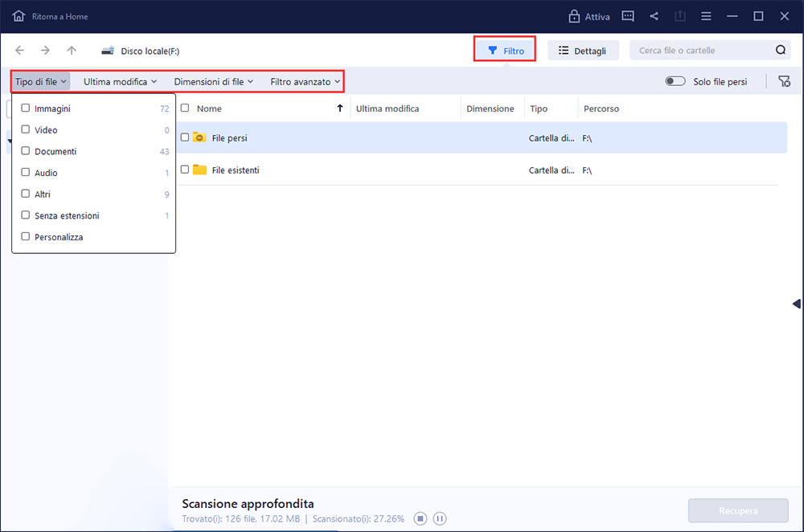Image resolution: width=804 pixels, height=532 pixels.
Task: Open the feedback chat icon in title bar
Action: (628, 16)
